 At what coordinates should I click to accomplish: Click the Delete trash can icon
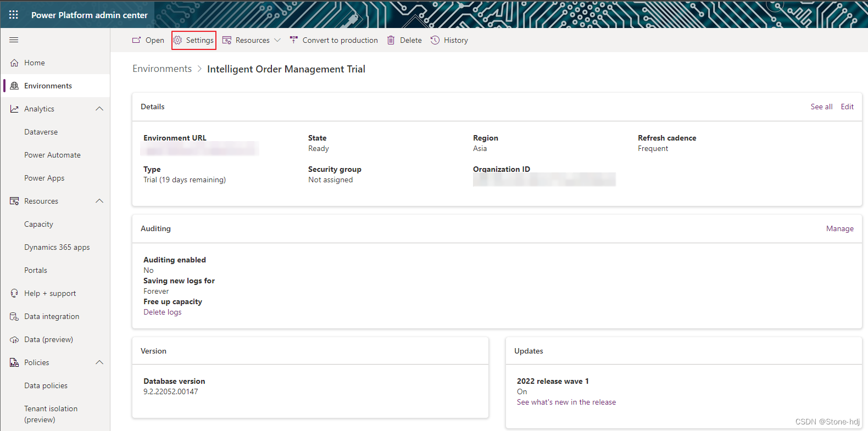[391, 40]
